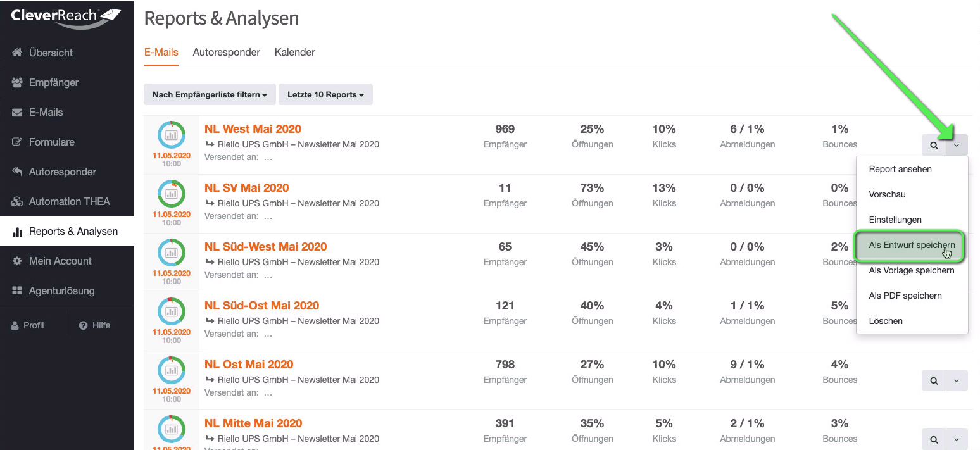Image resolution: width=980 pixels, height=450 pixels.
Task: Open the NL Süd-West Mai 2020 report link
Action: 265,247
